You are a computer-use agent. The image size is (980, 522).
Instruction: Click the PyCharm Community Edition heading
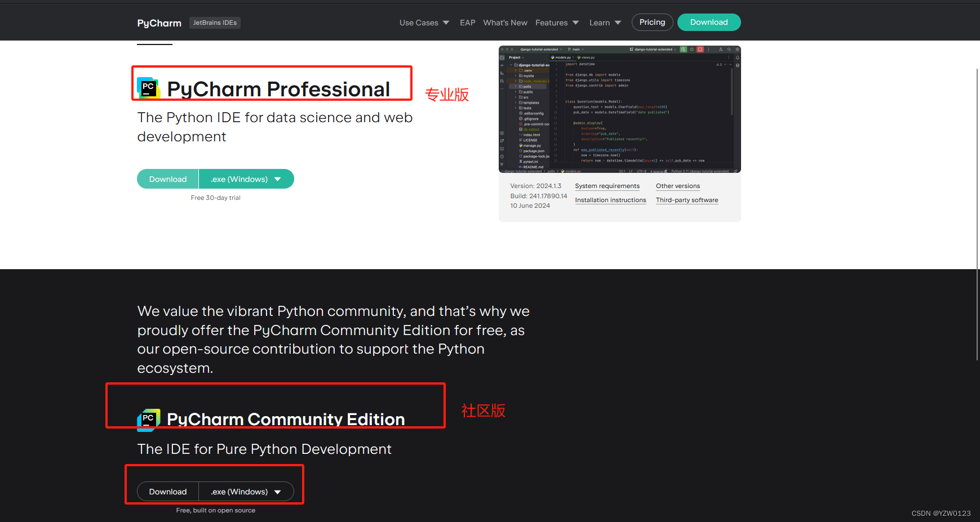pos(286,420)
